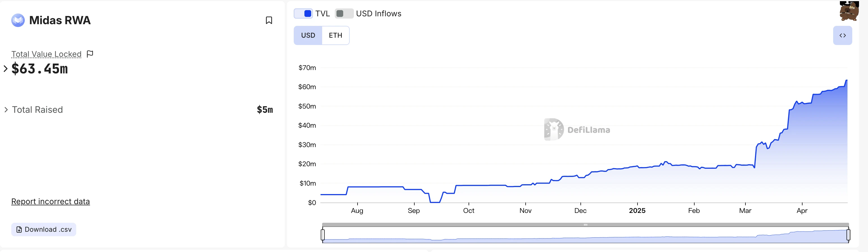Switch chart denomination to ETH
This screenshot has width=868, height=252.
[335, 35]
